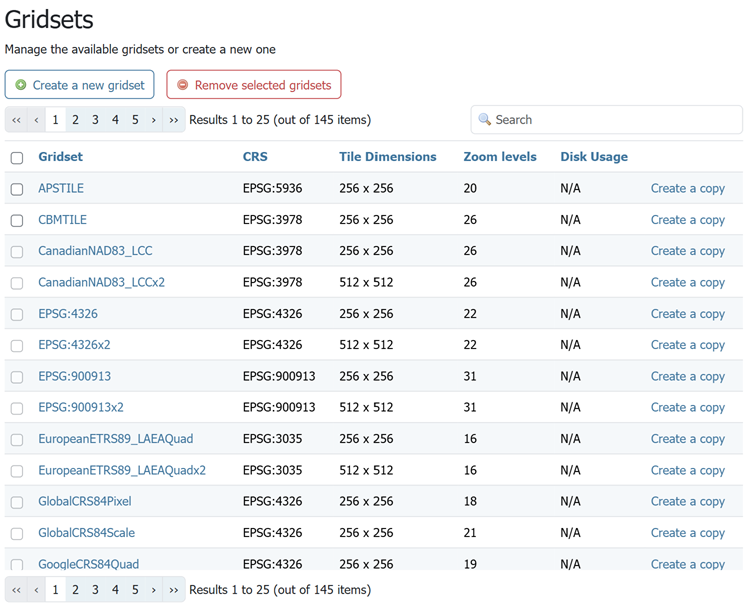Check the EPSG:4326x2 row checkbox

[17, 346]
